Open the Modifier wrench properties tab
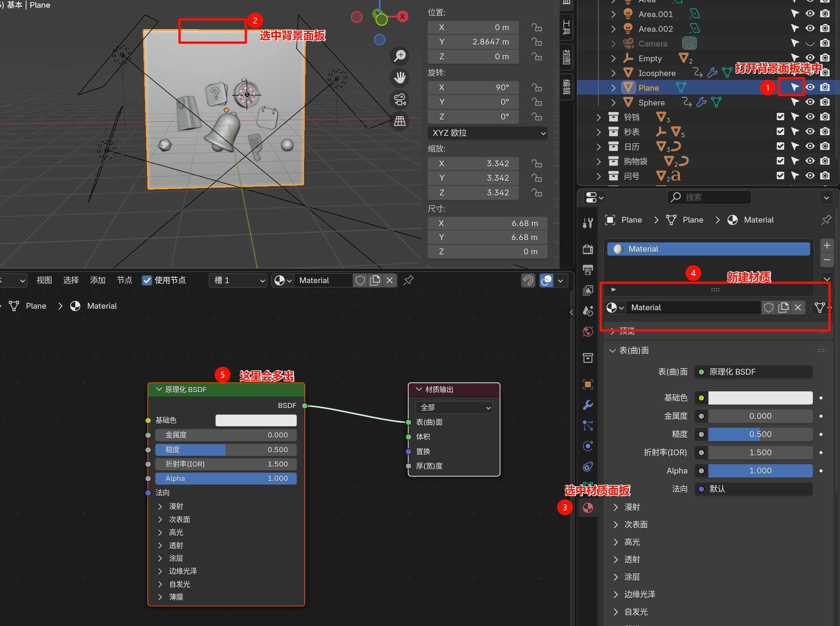The image size is (840, 626). tap(588, 405)
